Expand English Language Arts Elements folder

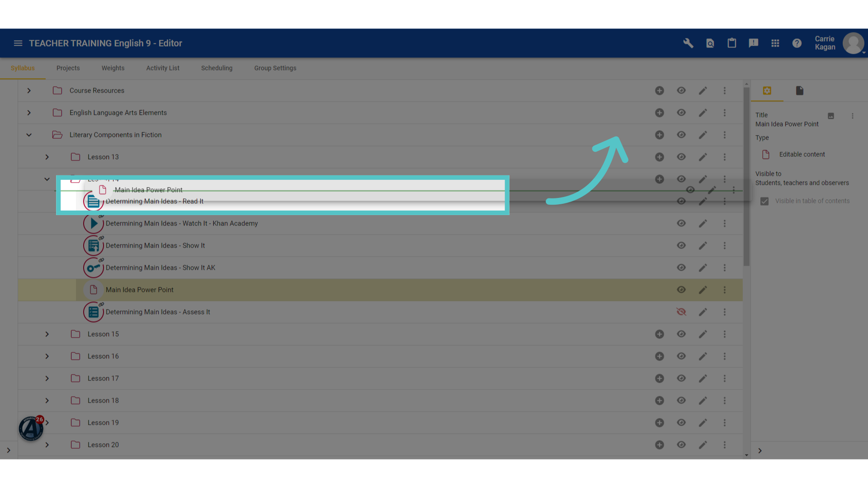click(29, 113)
